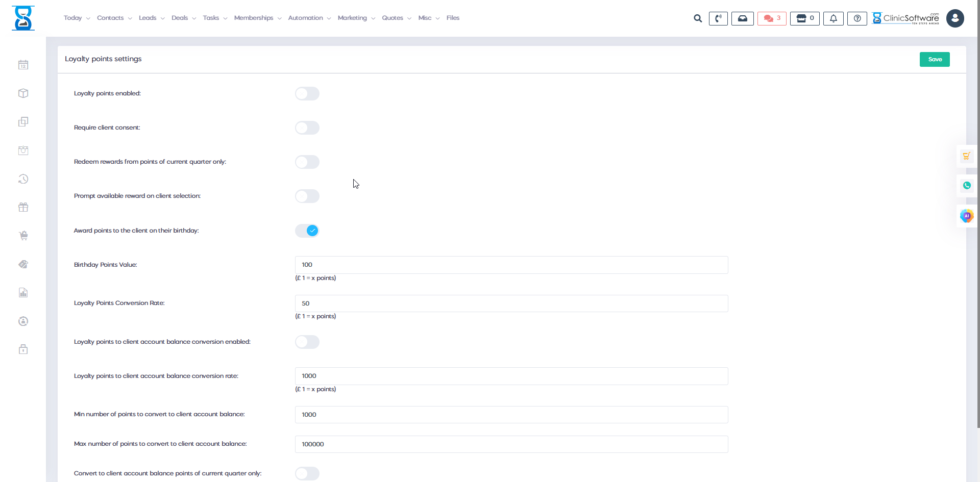Open the Memberships dropdown

(x=255, y=18)
